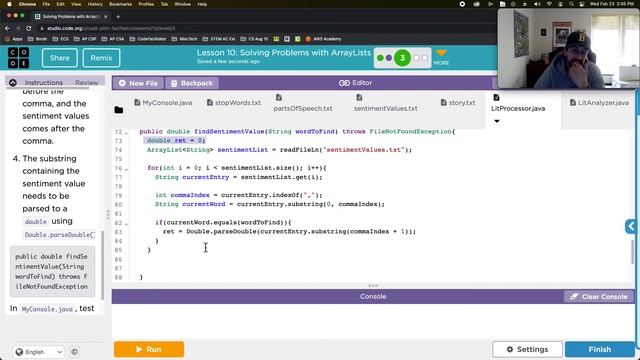Viewport: 640px width, 360px height.
Task: Open the Wi-Fi status icon
Action: tap(549, 4)
